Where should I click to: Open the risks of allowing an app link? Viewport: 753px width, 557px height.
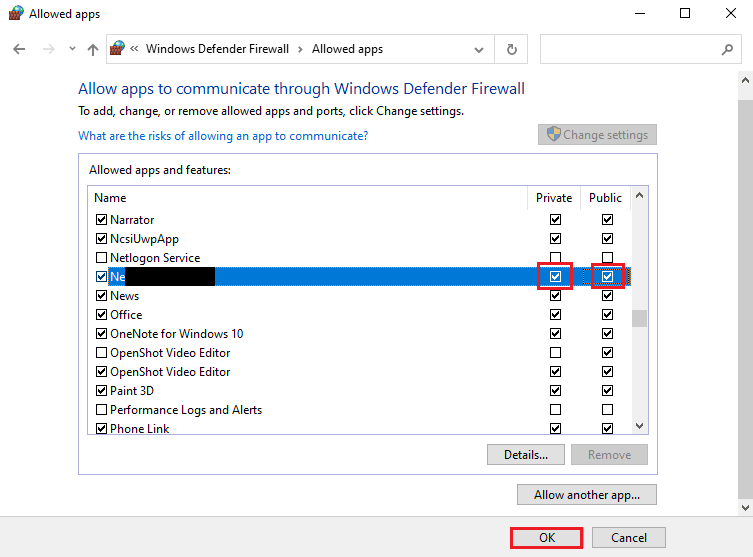(x=223, y=136)
